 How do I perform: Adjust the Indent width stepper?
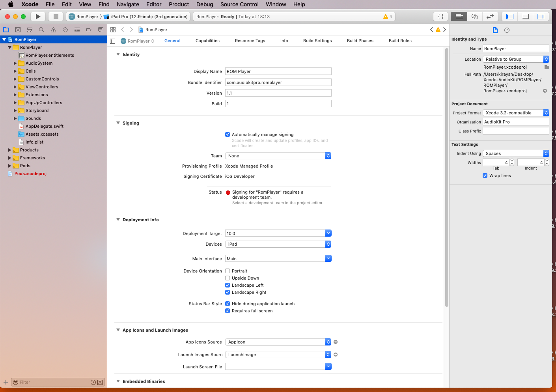[547, 162]
